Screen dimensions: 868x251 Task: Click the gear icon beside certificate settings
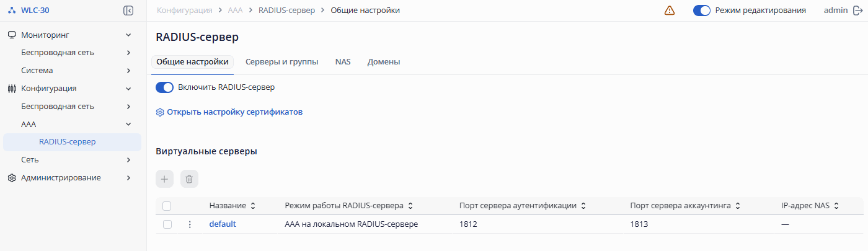pos(160,112)
